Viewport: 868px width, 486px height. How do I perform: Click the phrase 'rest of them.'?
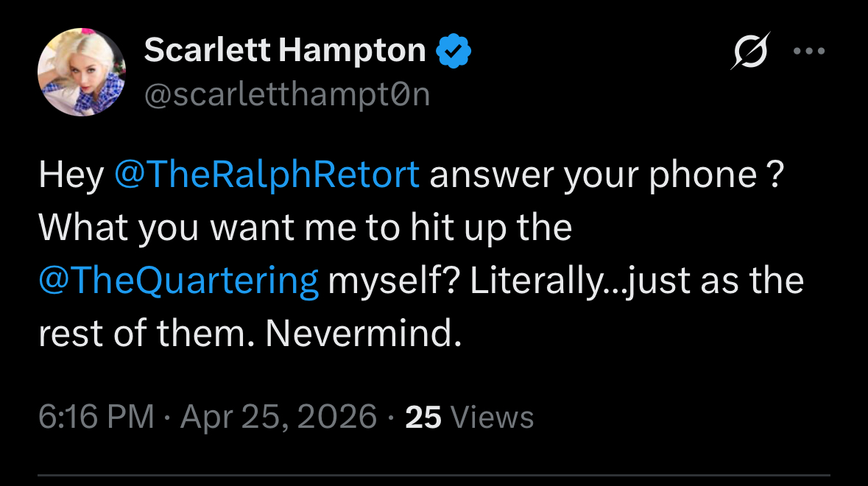(x=147, y=334)
